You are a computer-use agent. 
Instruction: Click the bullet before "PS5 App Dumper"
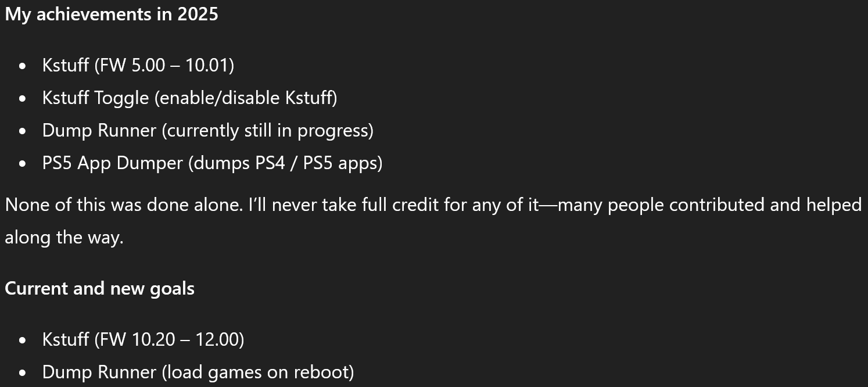point(23,163)
